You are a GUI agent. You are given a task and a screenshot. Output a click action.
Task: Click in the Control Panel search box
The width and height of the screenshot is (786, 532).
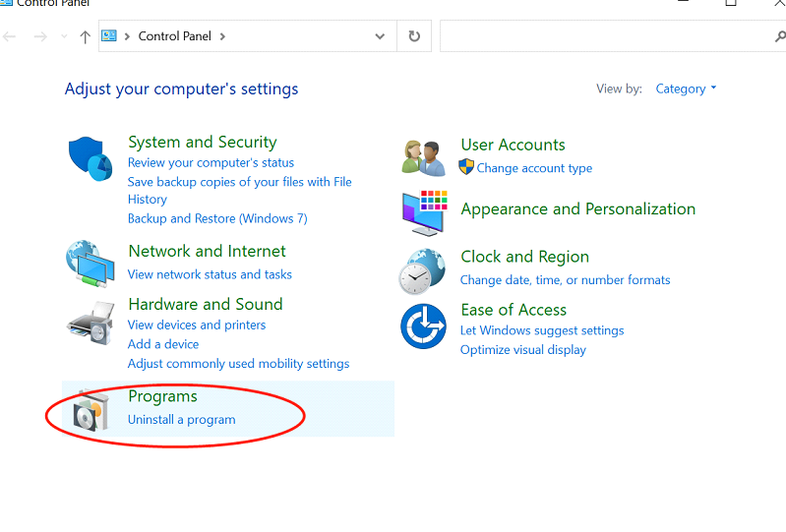tap(607, 36)
